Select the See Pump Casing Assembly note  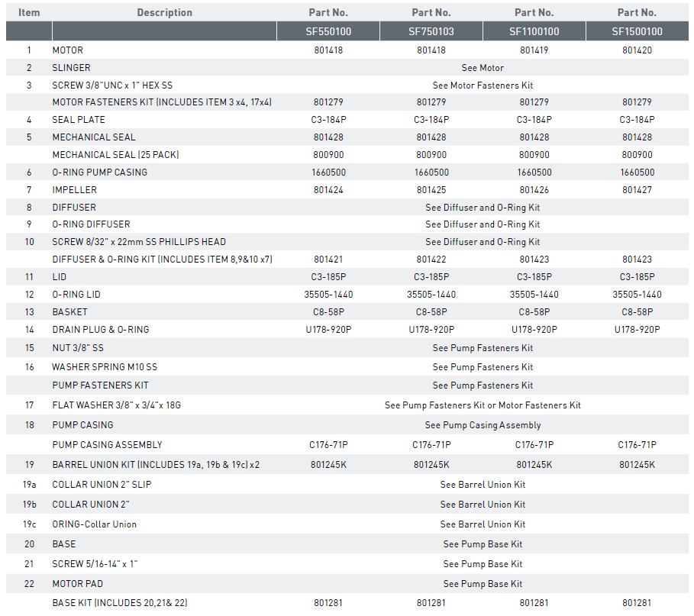point(483,425)
